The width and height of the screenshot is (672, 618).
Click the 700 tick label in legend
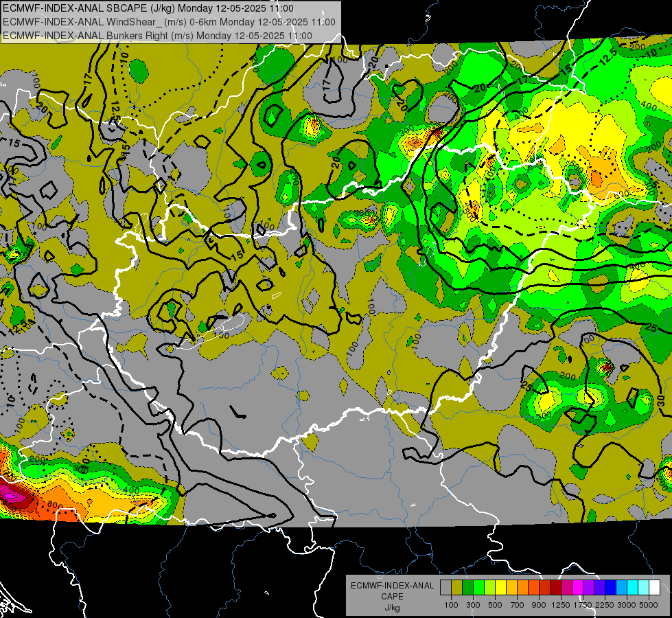pyautogui.click(x=518, y=605)
